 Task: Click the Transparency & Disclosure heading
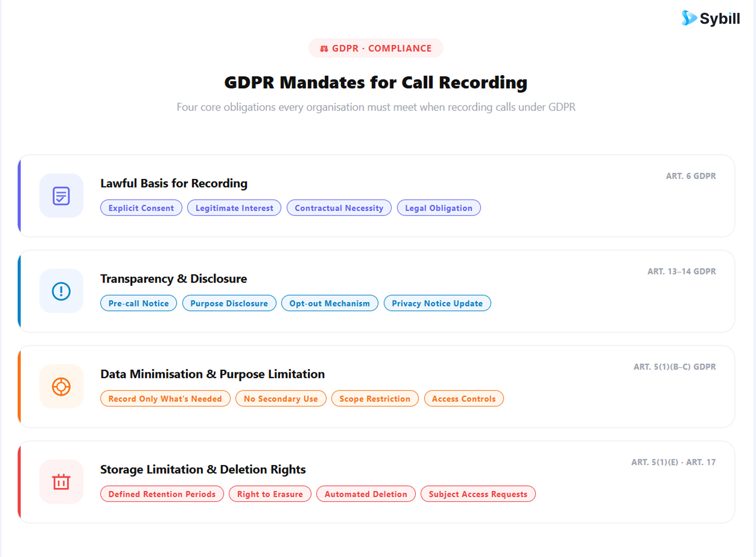tap(174, 279)
